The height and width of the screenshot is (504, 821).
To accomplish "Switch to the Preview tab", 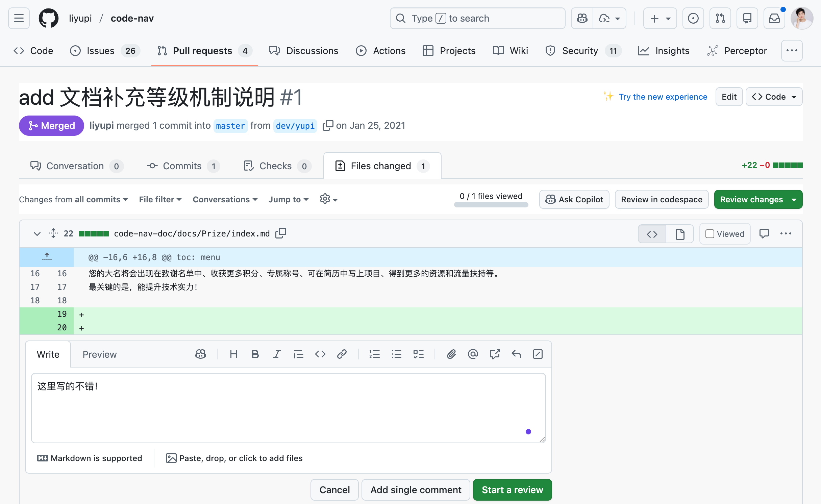I will tap(99, 354).
